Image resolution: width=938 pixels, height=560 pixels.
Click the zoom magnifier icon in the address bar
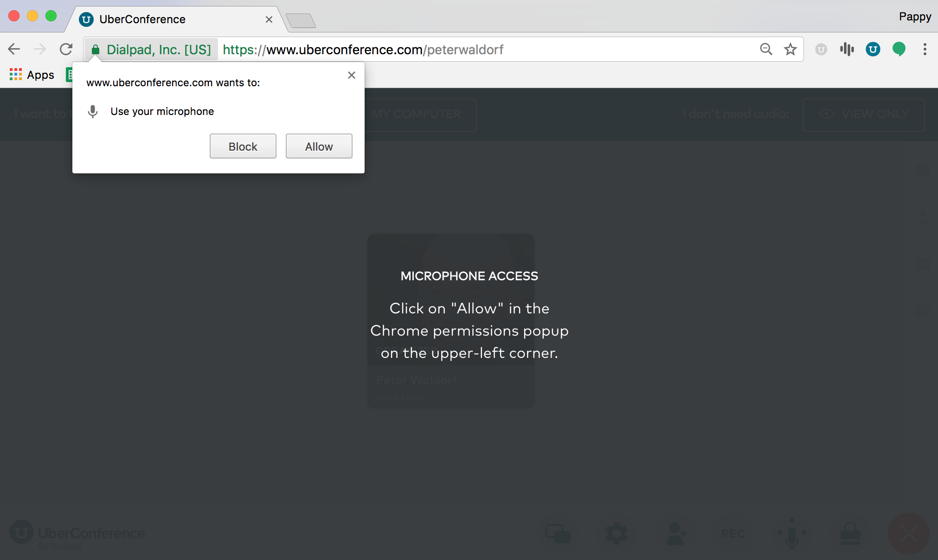tap(766, 49)
